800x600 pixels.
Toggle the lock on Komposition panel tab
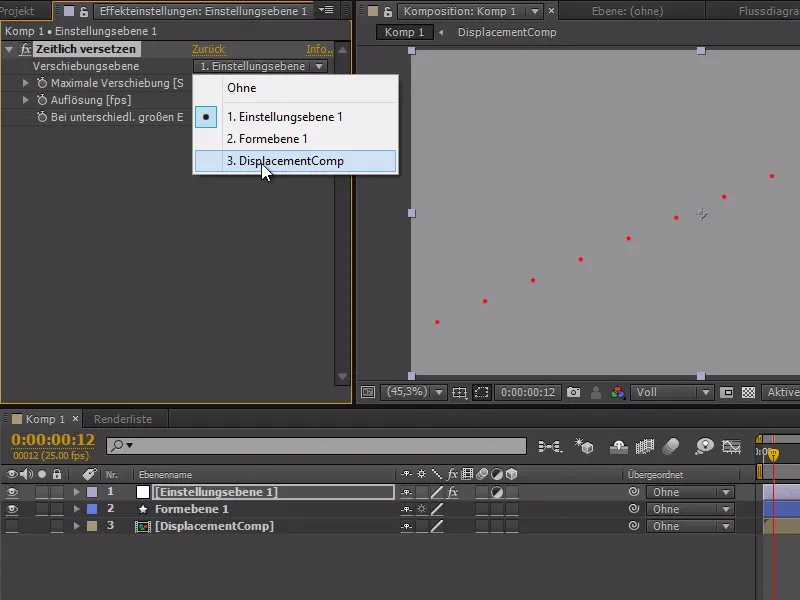click(x=388, y=11)
